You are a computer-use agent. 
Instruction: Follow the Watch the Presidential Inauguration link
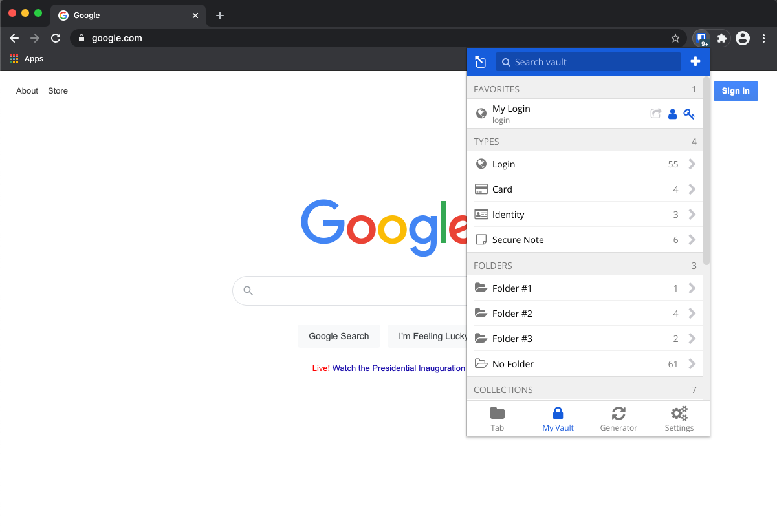pyautogui.click(x=399, y=368)
